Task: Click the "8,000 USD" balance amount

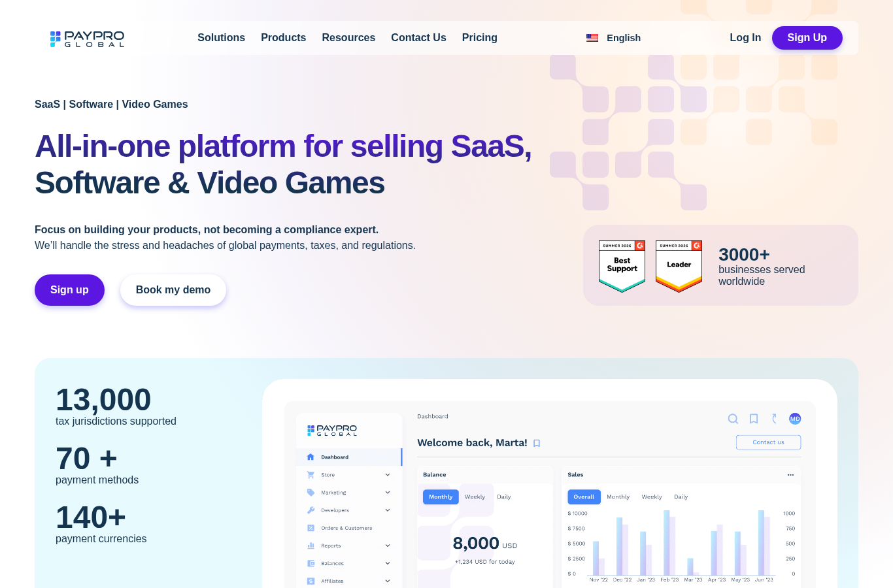Action: point(485,544)
